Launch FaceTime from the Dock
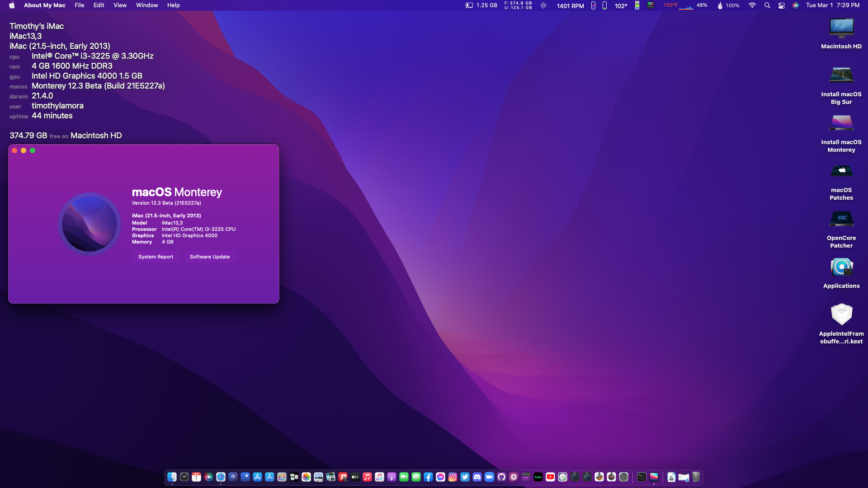 click(404, 477)
